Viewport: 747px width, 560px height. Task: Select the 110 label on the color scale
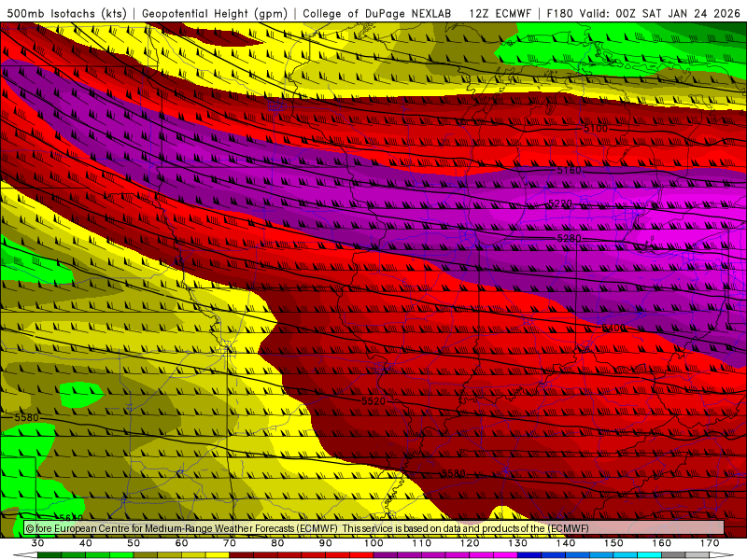(422, 543)
